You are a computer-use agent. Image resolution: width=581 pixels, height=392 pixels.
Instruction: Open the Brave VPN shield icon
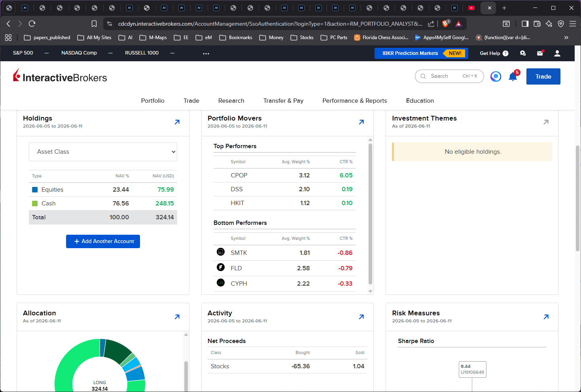561,24
